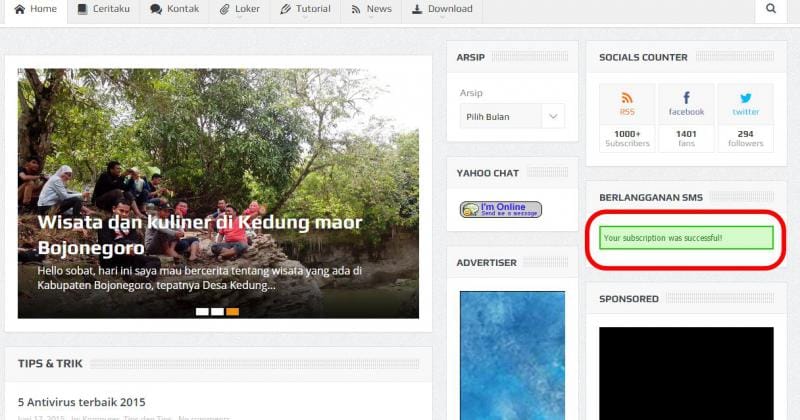This screenshot has height=420, width=800.
Task: Click the Loker paperclip icon
Action: (224, 9)
